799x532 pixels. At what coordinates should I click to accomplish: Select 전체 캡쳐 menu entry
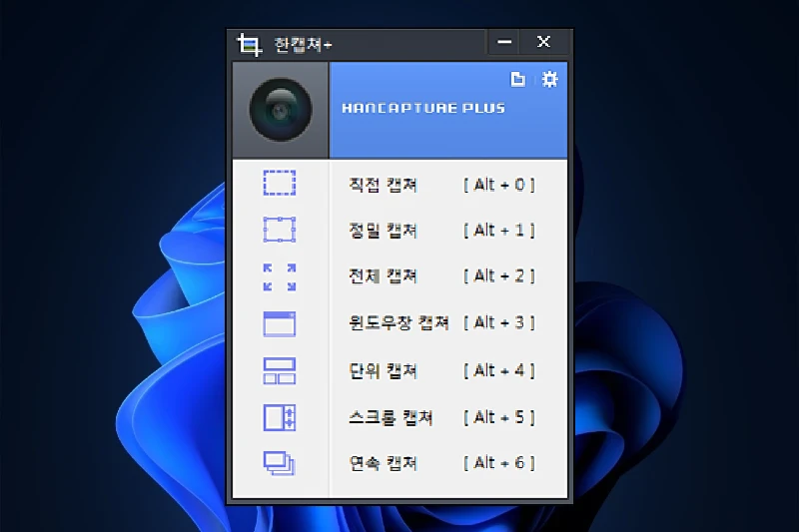click(384, 275)
